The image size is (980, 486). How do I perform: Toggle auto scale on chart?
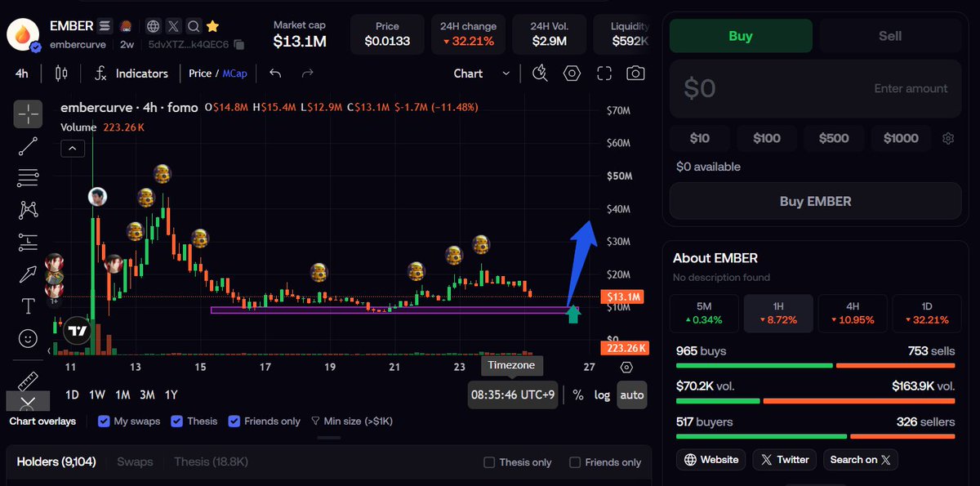click(x=632, y=395)
